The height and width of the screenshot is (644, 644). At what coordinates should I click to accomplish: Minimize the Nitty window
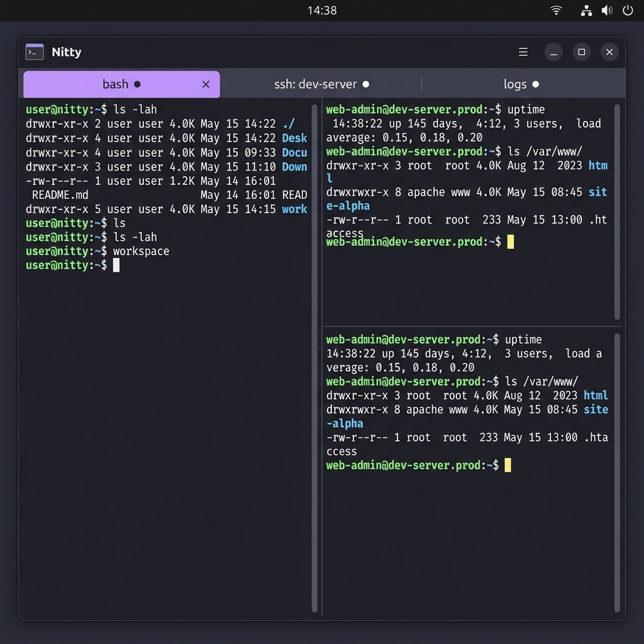point(553,52)
